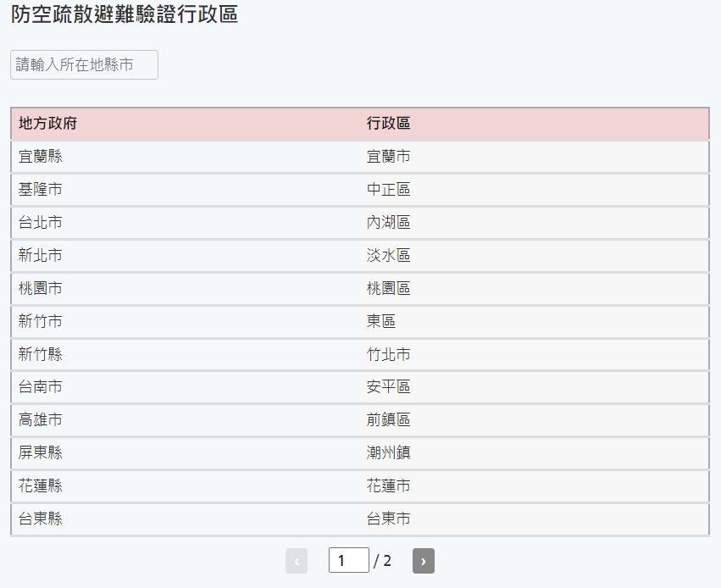Focus the county/city search input field
721x588 pixels.
[84, 65]
